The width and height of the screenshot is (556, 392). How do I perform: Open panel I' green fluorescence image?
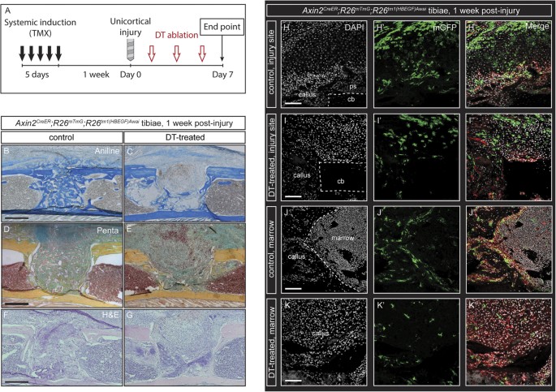(x=416, y=157)
